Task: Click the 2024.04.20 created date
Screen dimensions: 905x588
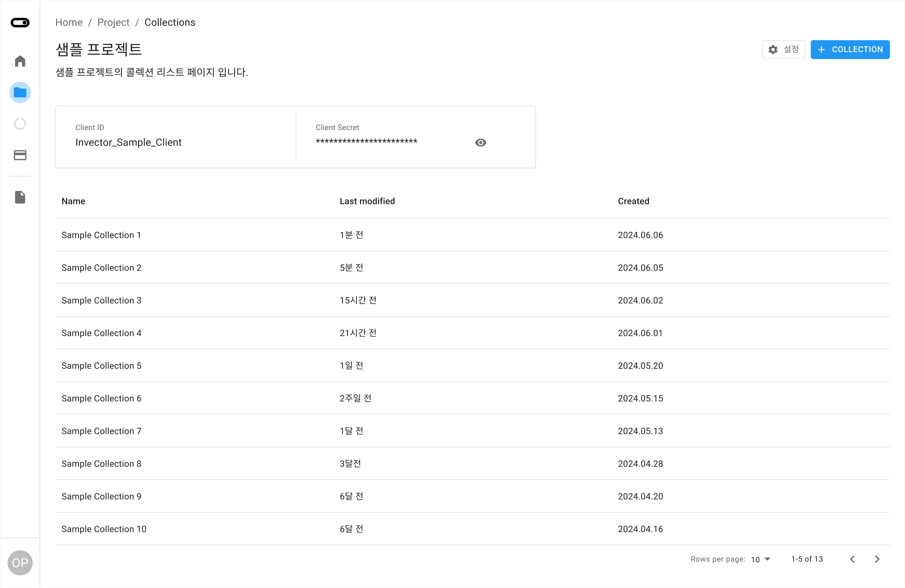Action: [x=640, y=496]
